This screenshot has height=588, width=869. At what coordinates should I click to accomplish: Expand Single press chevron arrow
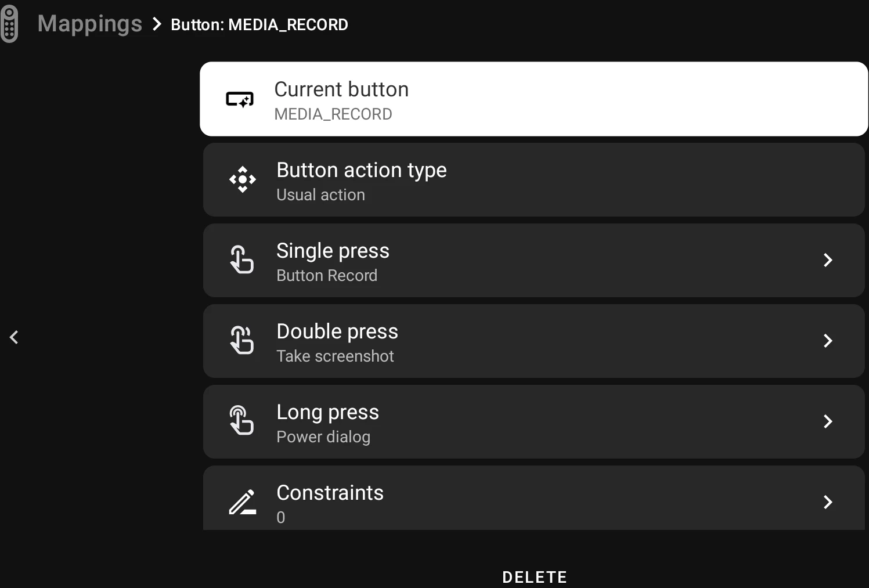point(828,260)
